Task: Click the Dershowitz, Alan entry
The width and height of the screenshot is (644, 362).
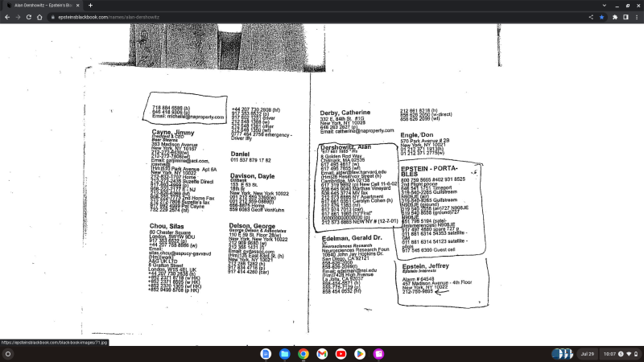Action: tap(346, 147)
